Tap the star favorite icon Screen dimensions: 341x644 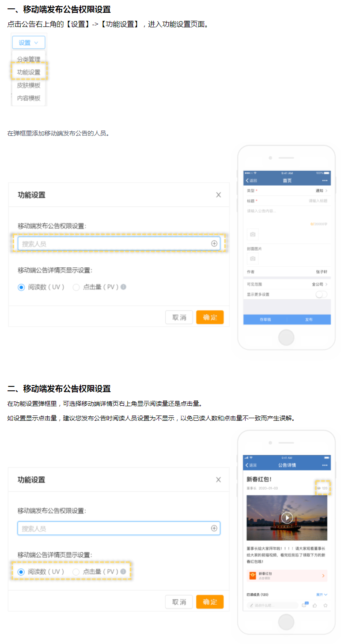click(326, 605)
